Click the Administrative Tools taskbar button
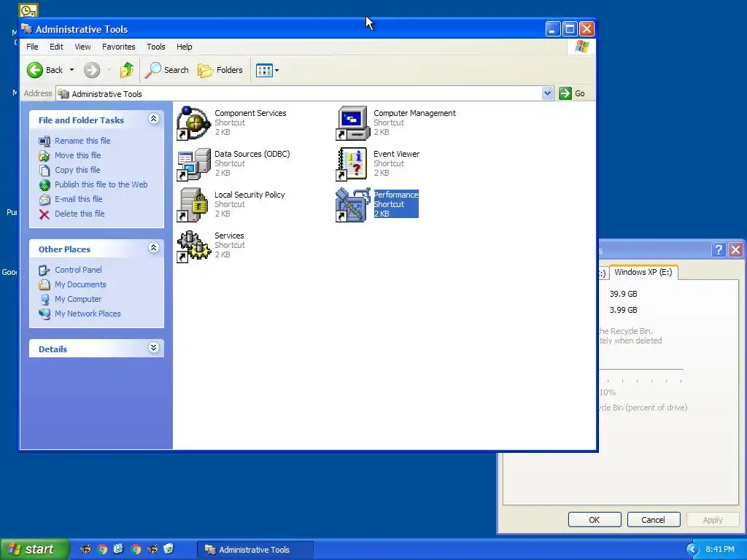 click(255, 550)
